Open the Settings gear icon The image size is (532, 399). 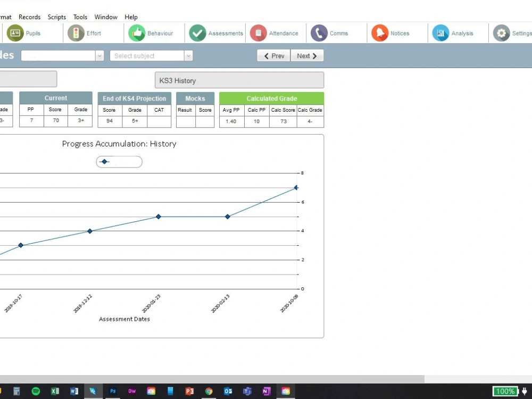[501, 33]
